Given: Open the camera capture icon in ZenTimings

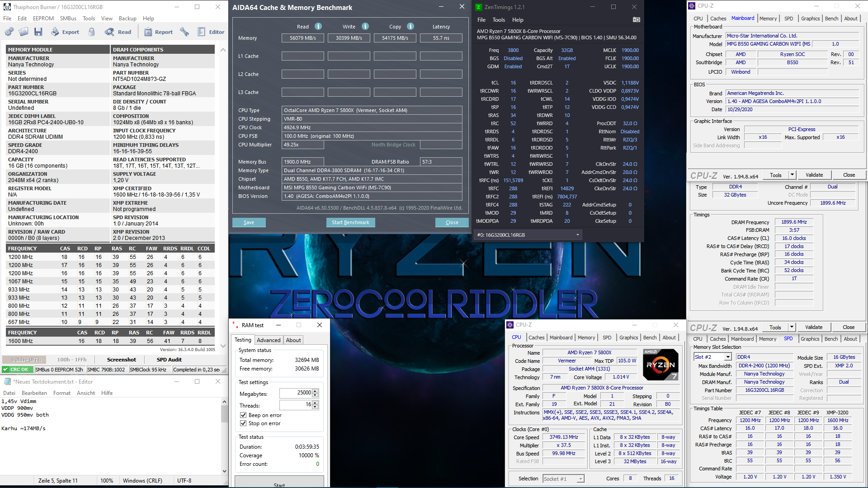Looking at the screenshot, I should pos(636,19).
